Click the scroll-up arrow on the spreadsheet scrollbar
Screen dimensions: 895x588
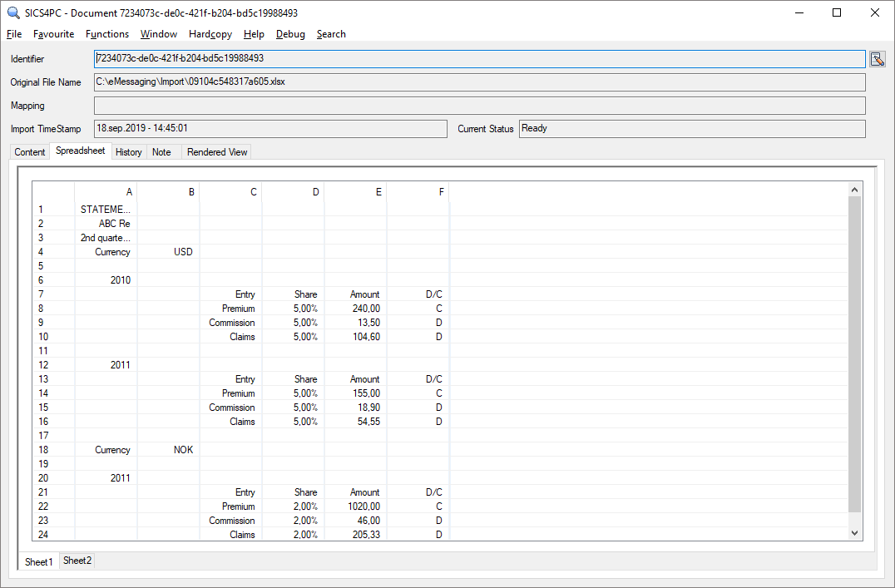[x=854, y=189]
